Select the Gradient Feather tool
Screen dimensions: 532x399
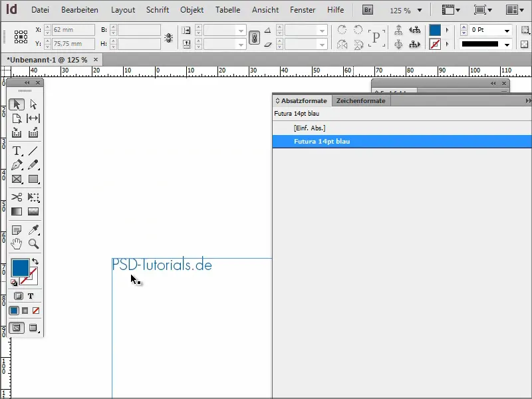pyautogui.click(x=33, y=211)
